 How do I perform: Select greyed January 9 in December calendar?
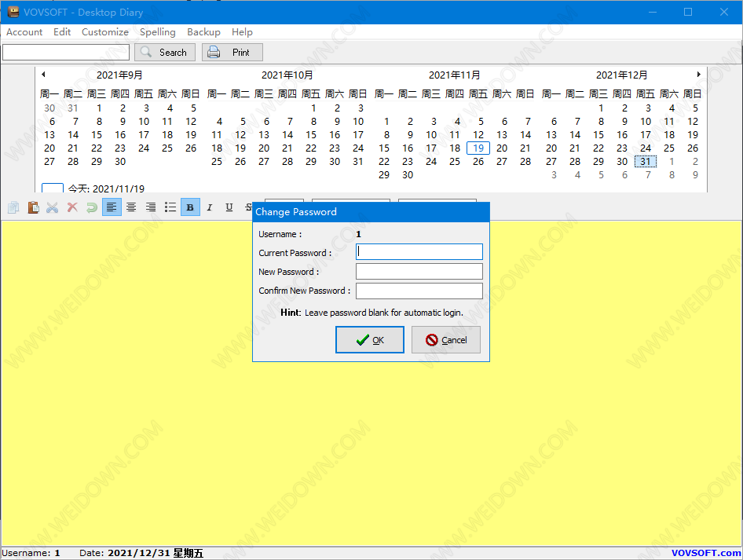(695, 175)
